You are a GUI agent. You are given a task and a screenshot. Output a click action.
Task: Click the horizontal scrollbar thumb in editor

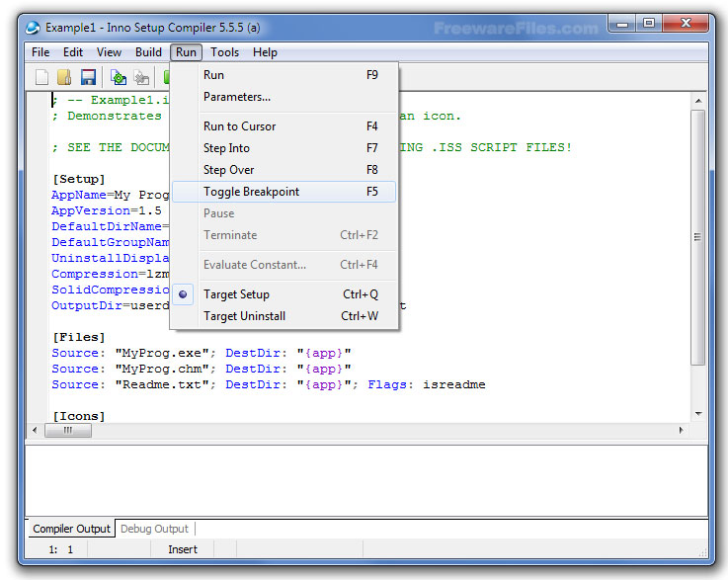pos(68,431)
